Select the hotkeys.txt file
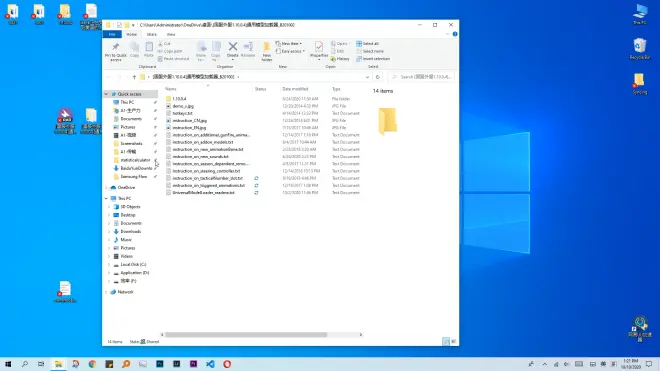This screenshot has width=660, height=371. (182, 113)
